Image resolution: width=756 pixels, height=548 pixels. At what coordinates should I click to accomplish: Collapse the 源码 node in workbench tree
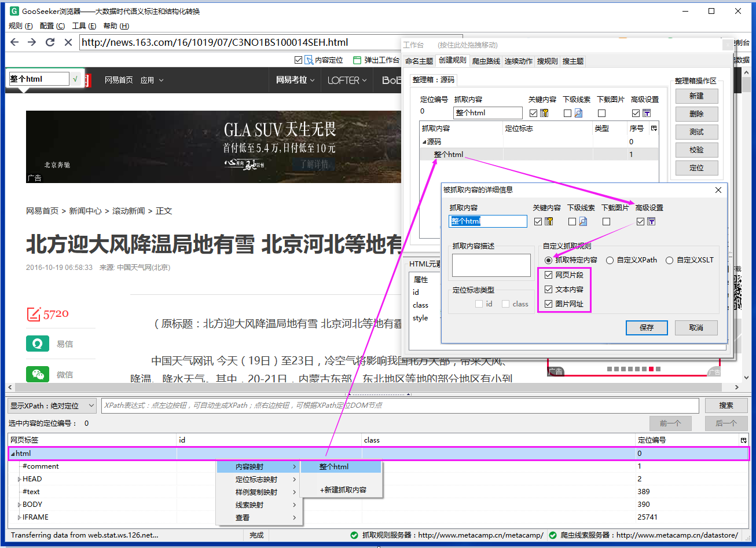(424, 141)
